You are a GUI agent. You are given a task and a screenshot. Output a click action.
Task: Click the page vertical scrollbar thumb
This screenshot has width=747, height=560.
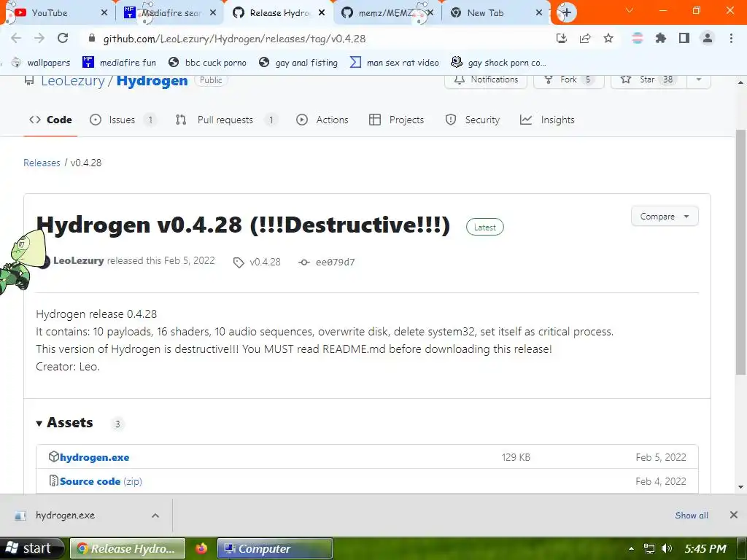pyautogui.click(x=741, y=252)
